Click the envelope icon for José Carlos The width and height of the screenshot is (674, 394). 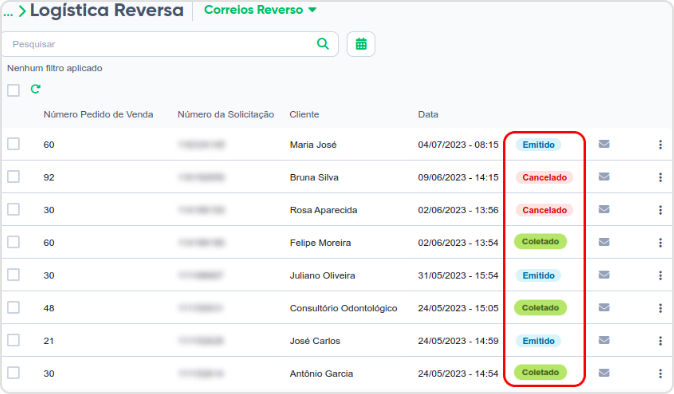pos(604,340)
